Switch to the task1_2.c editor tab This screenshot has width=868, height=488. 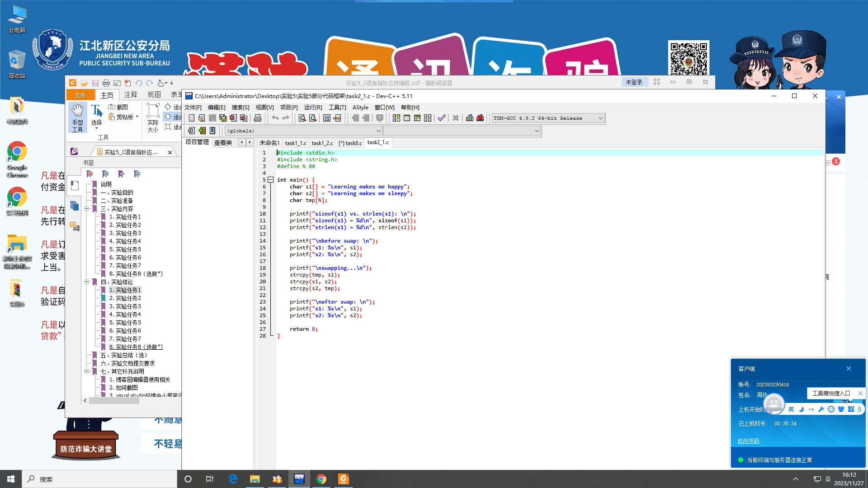click(x=322, y=143)
